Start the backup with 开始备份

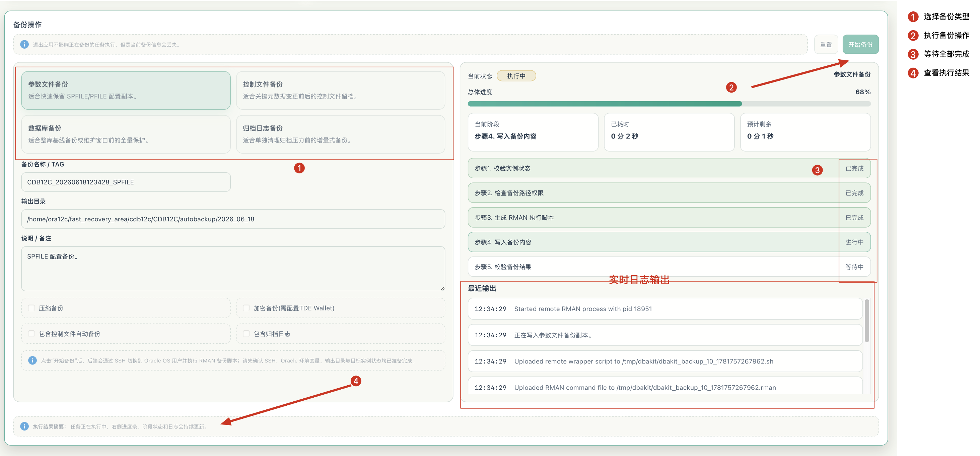click(x=860, y=45)
